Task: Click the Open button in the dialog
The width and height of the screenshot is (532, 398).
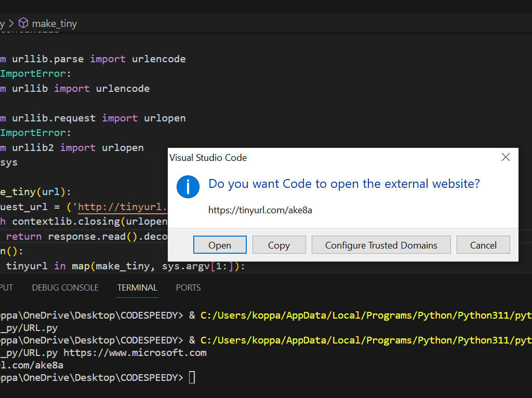Action: pyautogui.click(x=220, y=245)
